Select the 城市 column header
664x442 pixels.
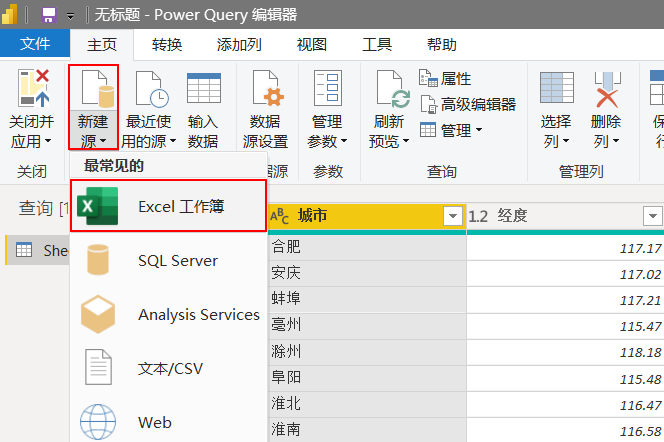click(367, 216)
